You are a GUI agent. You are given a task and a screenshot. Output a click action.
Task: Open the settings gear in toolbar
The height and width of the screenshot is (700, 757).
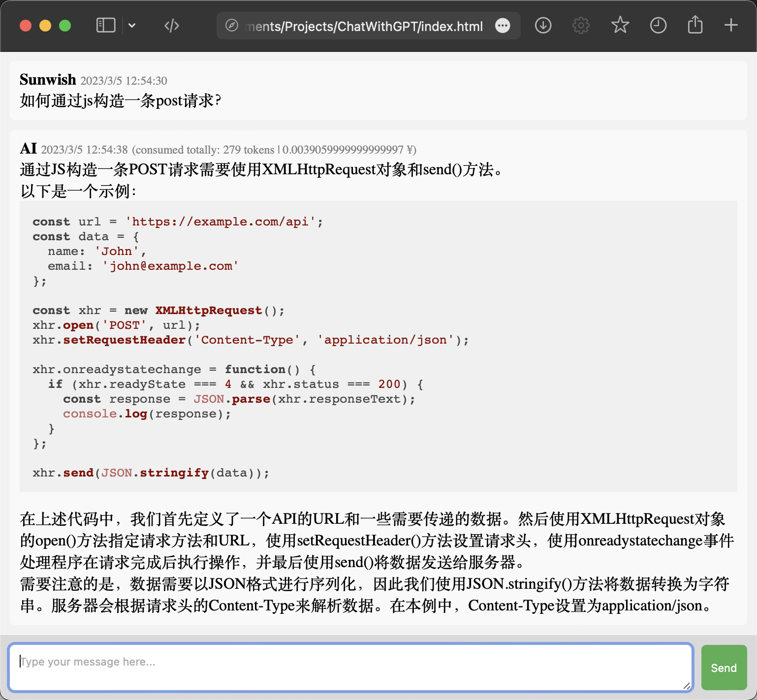[x=581, y=25]
